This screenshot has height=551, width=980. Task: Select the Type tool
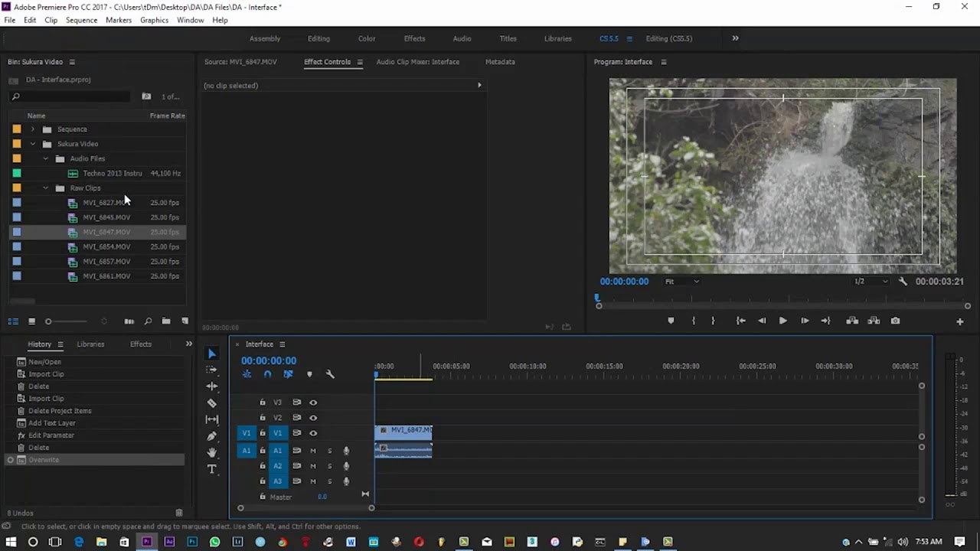click(212, 469)
